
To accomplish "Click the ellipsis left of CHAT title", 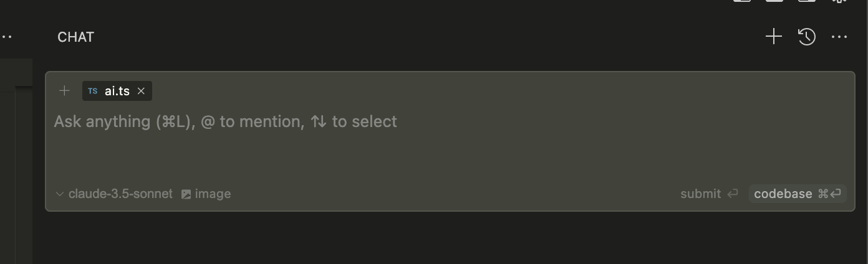I will point(6,37).
